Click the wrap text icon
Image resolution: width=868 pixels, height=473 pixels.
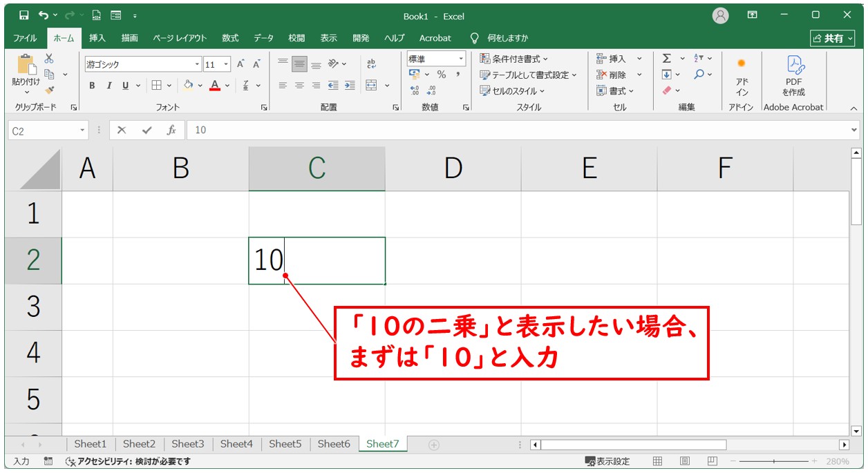click(x=372, y=64)
